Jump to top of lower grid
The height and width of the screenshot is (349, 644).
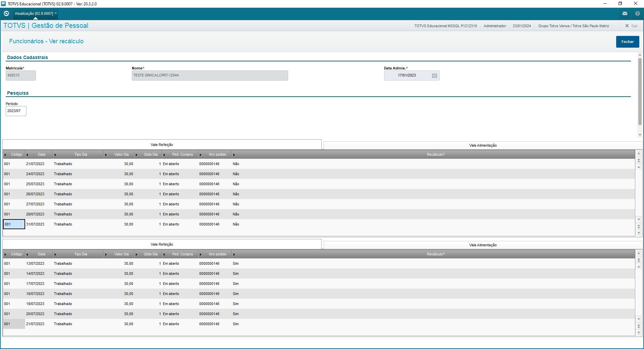pyautogui.click(x=639, y=253)
